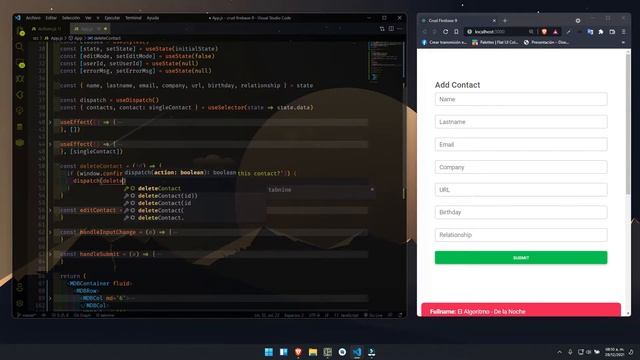Click the VS Code code minimap
The width and height of the screenshot is (640, 360).
[x=385, y=60]
